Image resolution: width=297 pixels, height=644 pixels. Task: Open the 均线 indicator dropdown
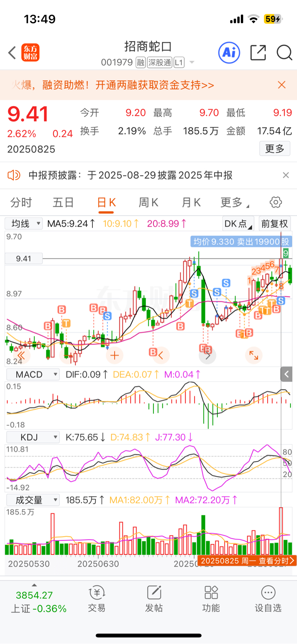24,223
